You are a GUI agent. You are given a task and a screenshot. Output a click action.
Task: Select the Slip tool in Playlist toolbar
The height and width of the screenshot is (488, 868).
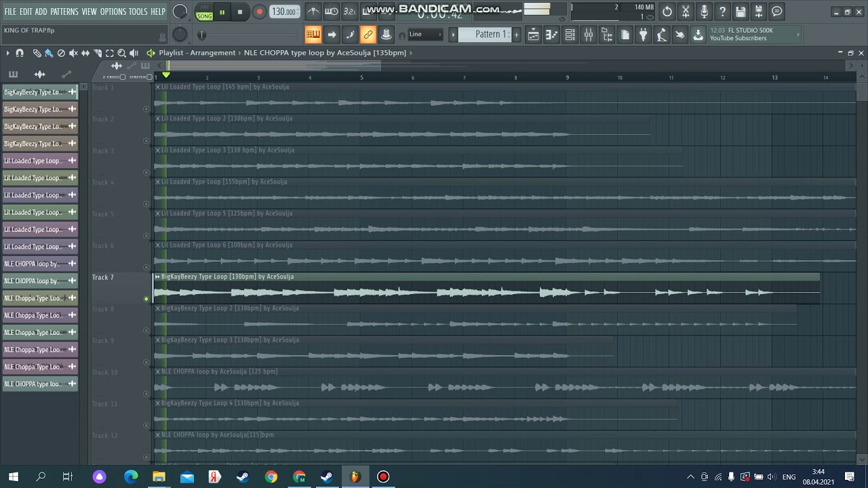85,53
